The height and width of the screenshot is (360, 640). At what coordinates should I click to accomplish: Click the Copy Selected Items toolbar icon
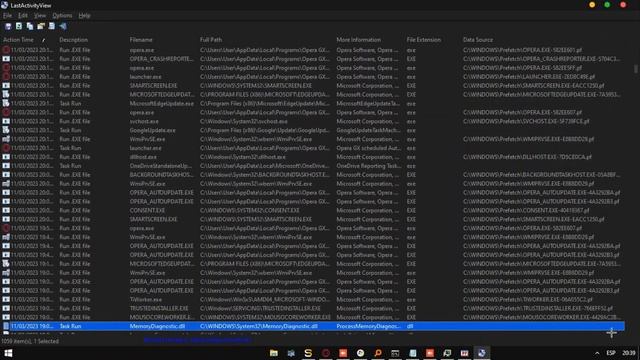(x=30, y=26)
